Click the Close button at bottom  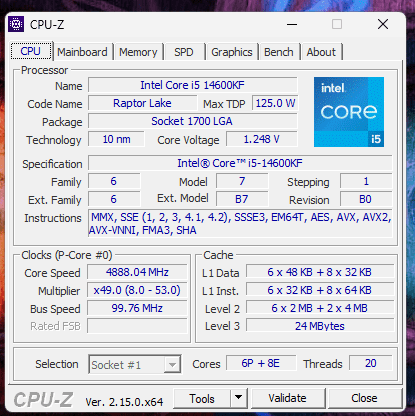(364, 398)
